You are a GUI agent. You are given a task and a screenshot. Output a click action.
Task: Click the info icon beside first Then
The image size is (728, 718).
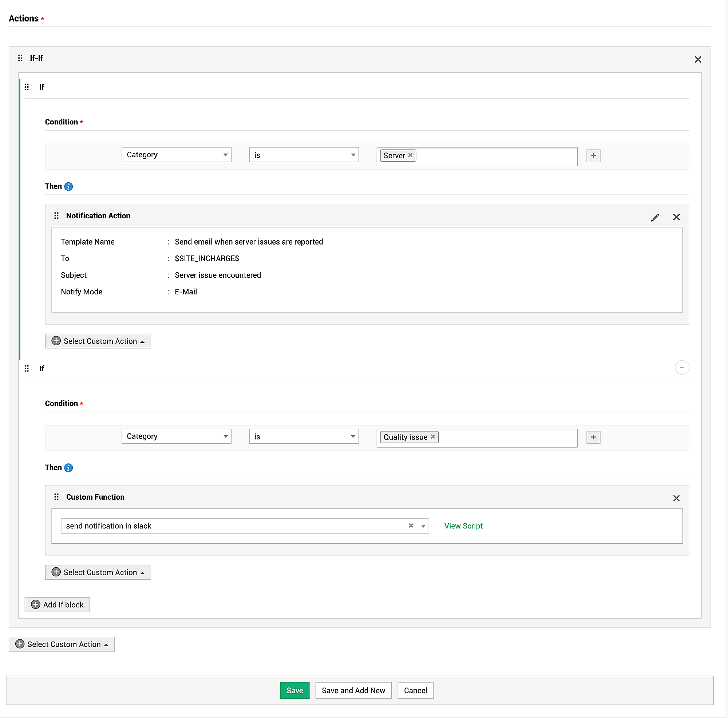pyautogui.click(x=68, y=186)
